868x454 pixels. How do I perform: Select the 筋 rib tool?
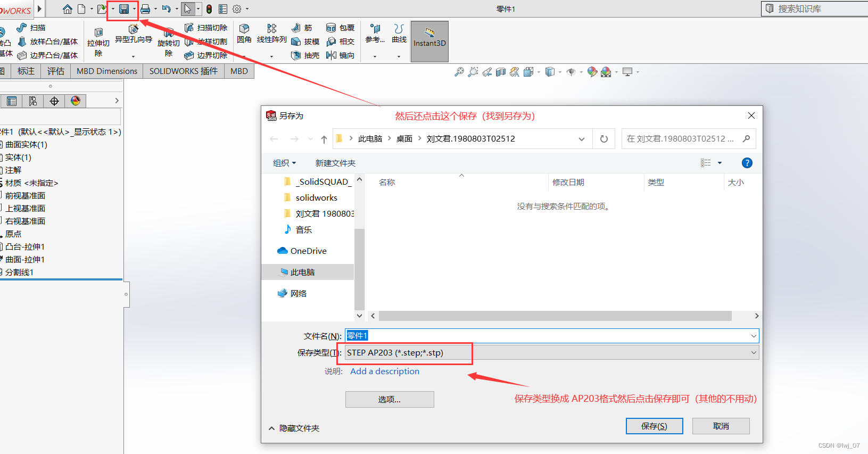(x=302, y=28)
